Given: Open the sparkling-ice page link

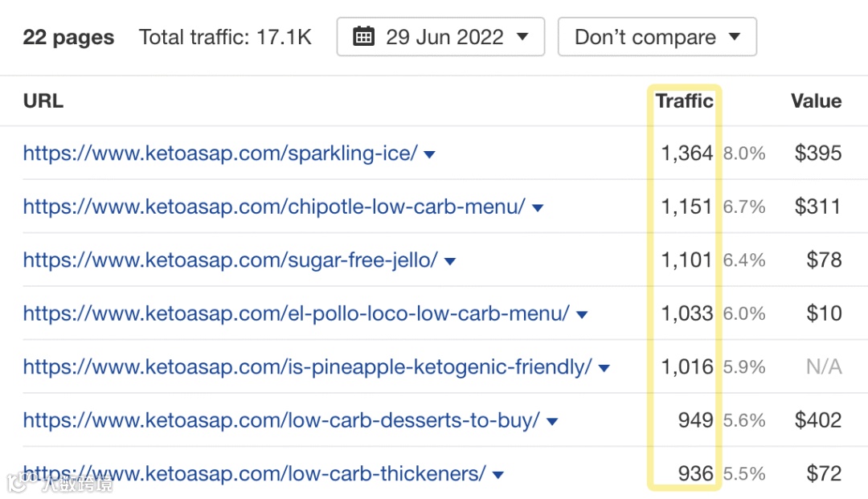Looking at the screenshot, I should pyautogui.click(x=219, y=153).
